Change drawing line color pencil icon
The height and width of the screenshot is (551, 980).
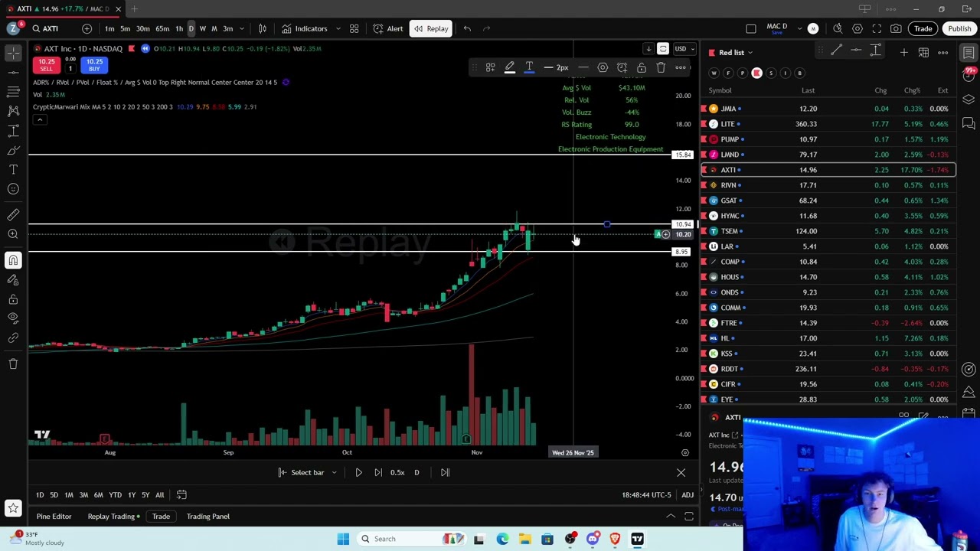coord(509,67)
